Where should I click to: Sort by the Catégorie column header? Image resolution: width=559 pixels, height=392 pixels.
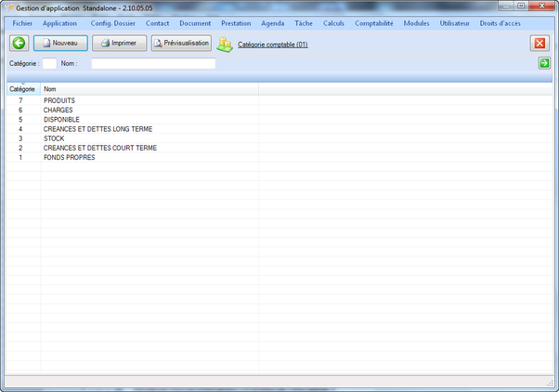[22, 89]
